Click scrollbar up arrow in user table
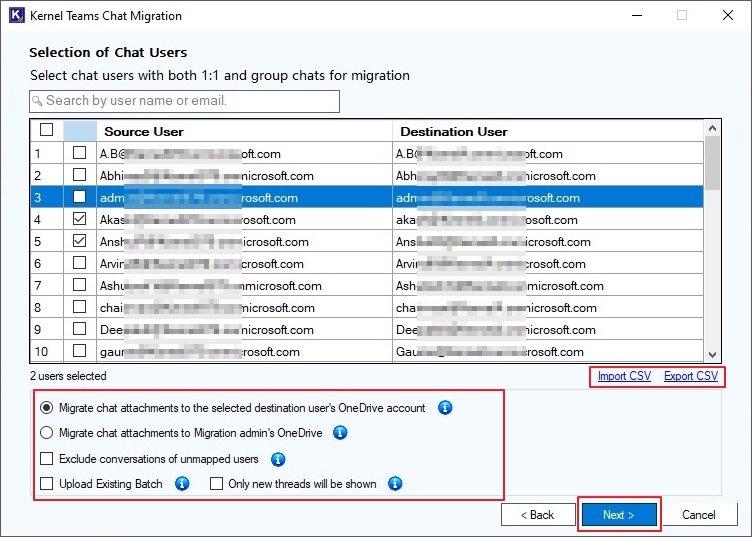The height and width of the screenshot is (537, 752). (x=712, y=128)
